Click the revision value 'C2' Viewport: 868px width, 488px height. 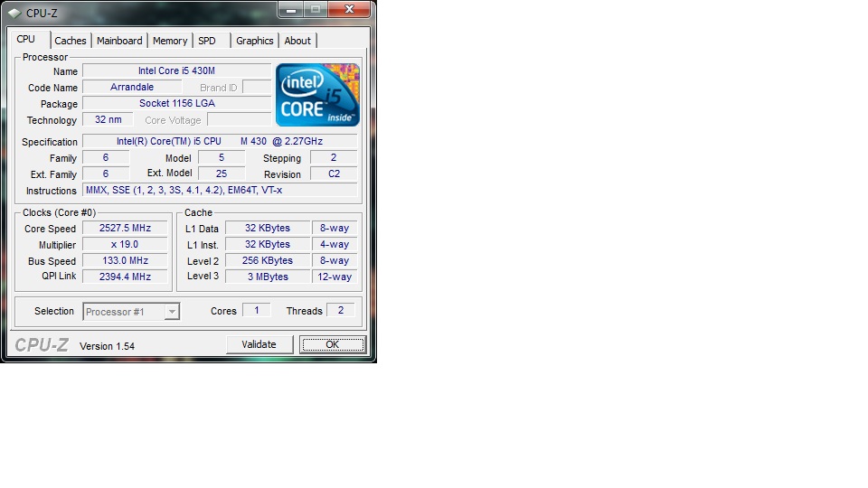pos(334,174)
